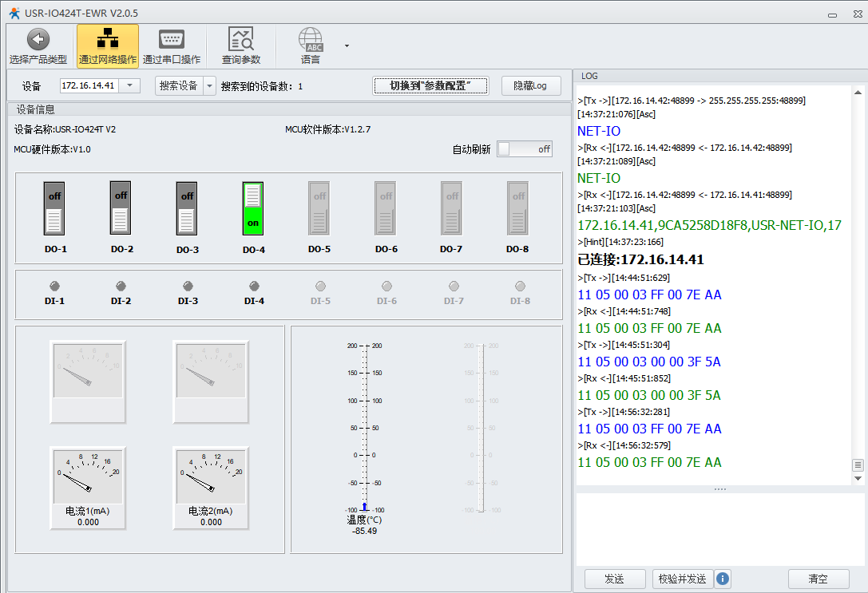The height and width of the screenshot is (593, 868).
Task: Toggle the DO-5 switch
Action: 319,208
